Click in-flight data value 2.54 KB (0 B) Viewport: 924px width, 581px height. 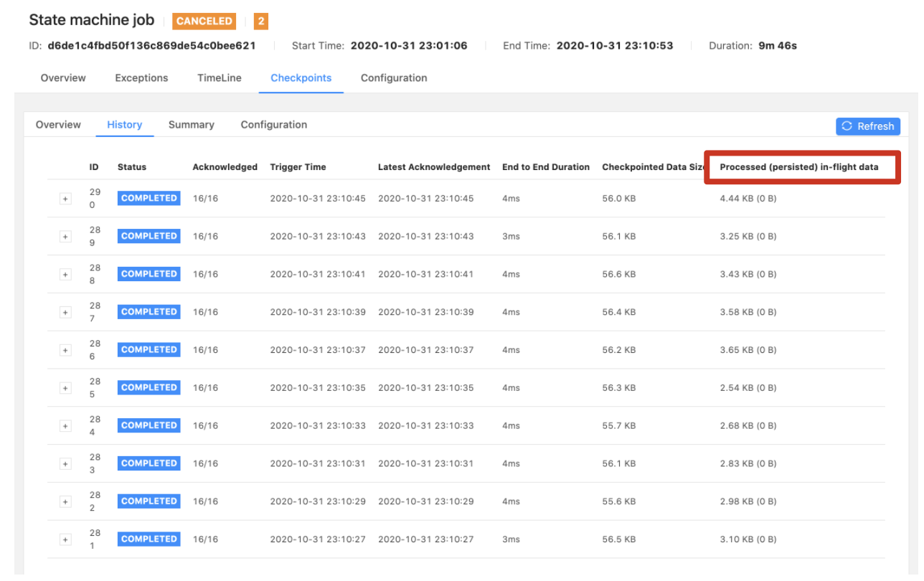748,388
